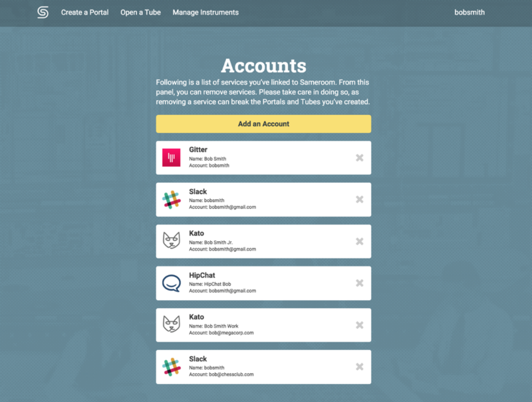Screen dimensions: 532x402
Task: Click the Sameroom logo icon
Action: 43,13
